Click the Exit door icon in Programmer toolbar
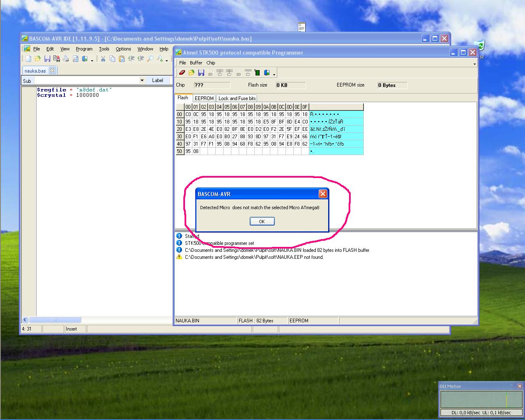 [x=267, y=73]
